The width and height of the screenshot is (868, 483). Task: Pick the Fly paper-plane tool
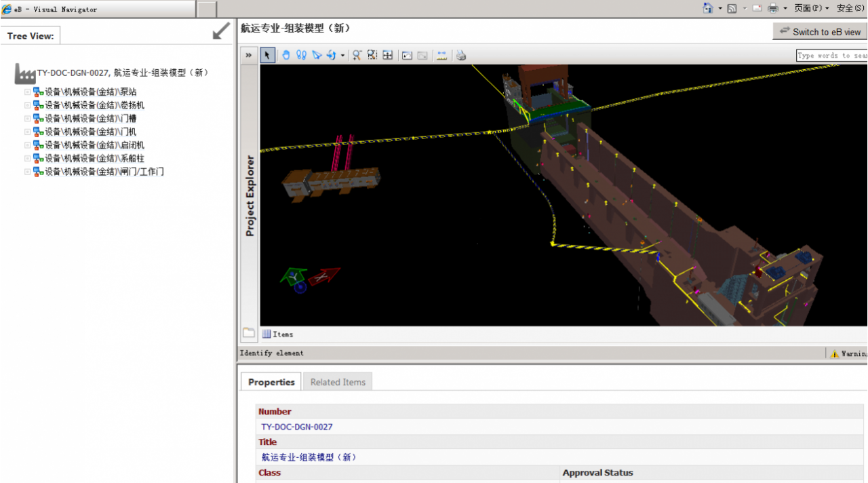click(x=317, y=55)
